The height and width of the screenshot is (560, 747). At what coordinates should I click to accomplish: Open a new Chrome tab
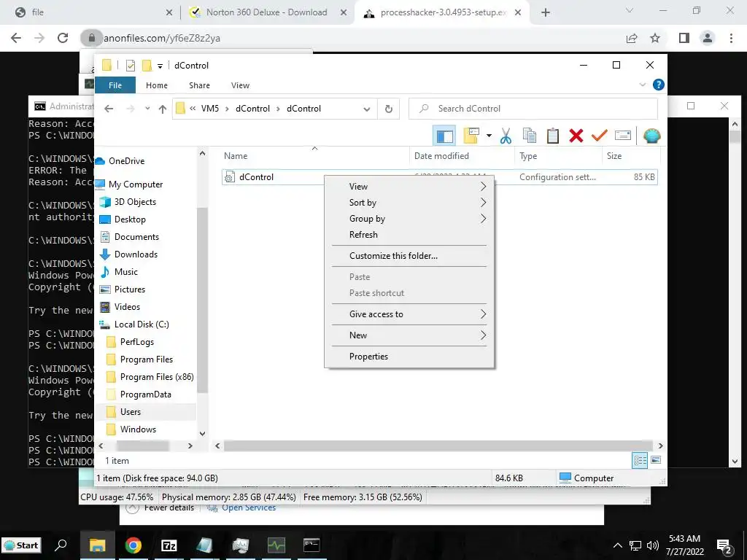click(x=546, y=13)
